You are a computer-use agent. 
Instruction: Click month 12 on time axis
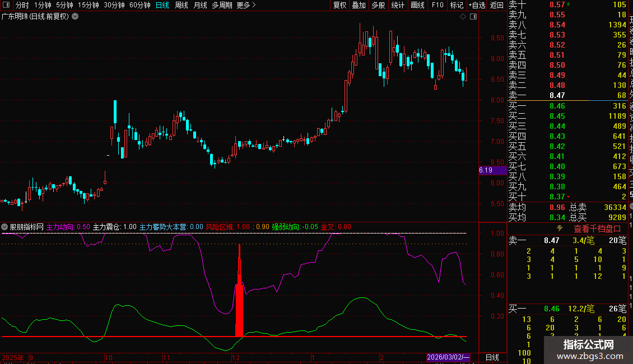[236, 357]
